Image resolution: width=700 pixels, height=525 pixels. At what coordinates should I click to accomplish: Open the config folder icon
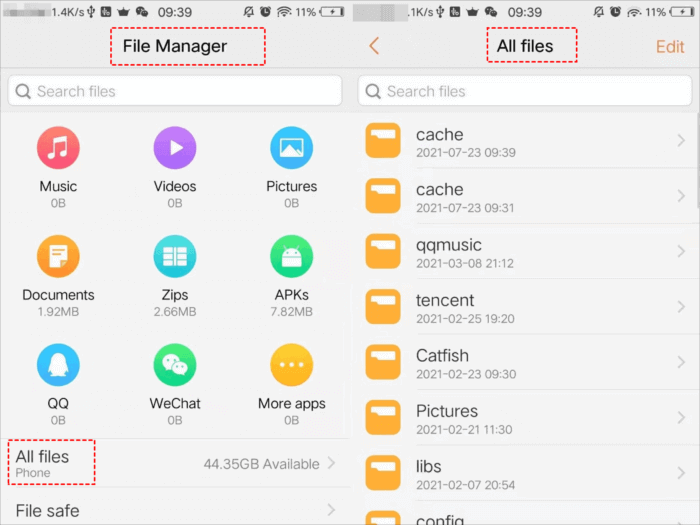383,518
